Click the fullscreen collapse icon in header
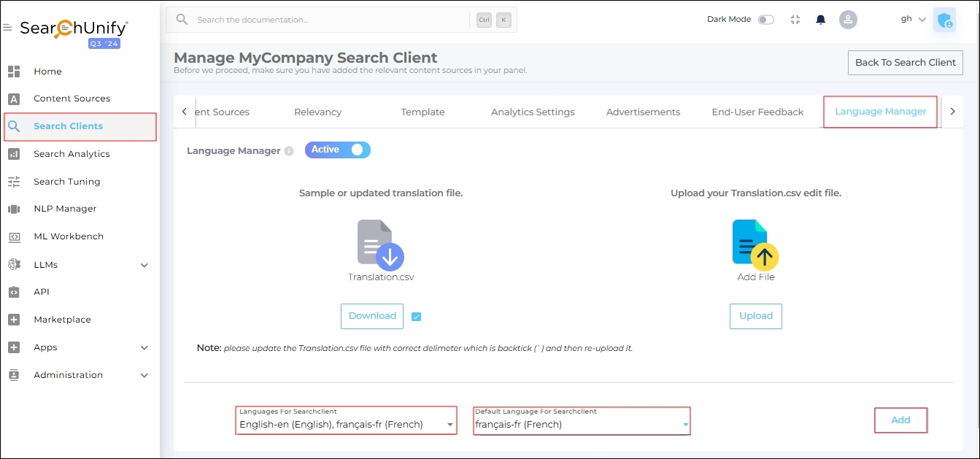The image size is (980, 459). coord(795,20)
